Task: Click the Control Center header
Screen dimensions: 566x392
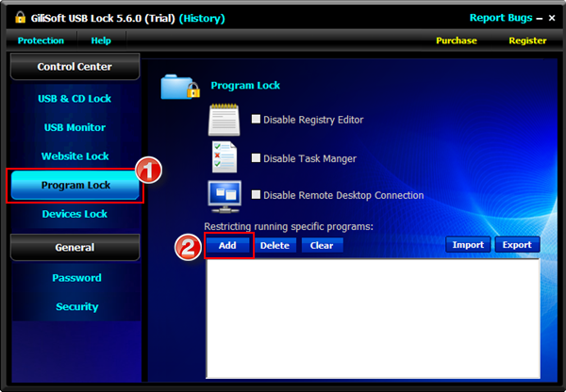Action: [x=75, y=67]
